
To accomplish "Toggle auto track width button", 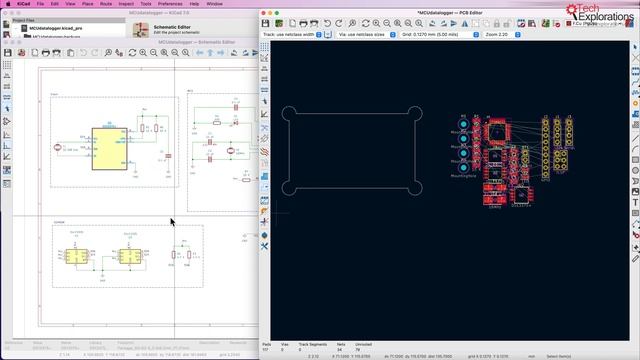I will 328,35.
